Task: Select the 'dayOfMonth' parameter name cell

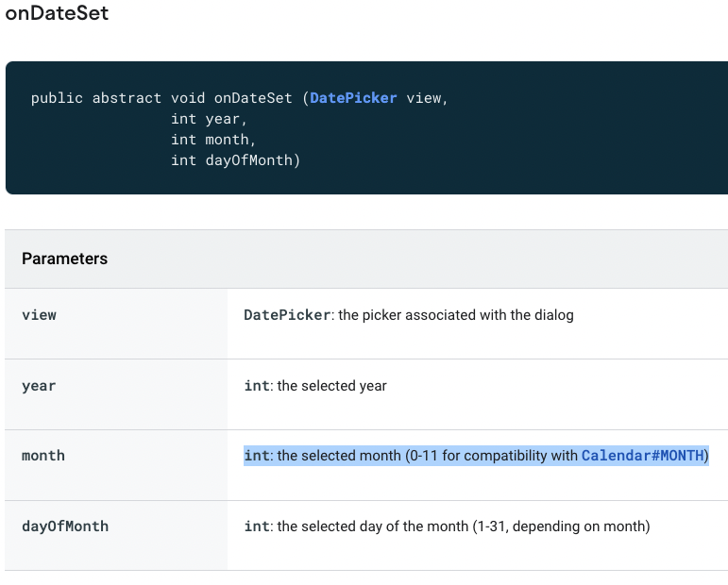Action: (65, 526)
